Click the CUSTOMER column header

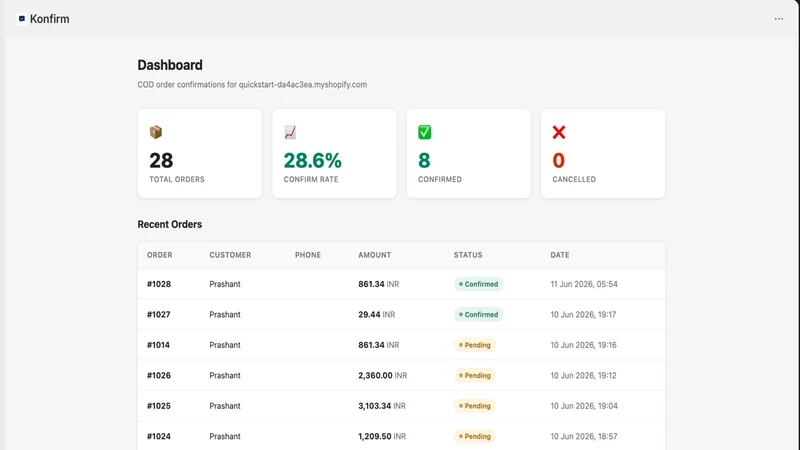(x=230, y=255)
